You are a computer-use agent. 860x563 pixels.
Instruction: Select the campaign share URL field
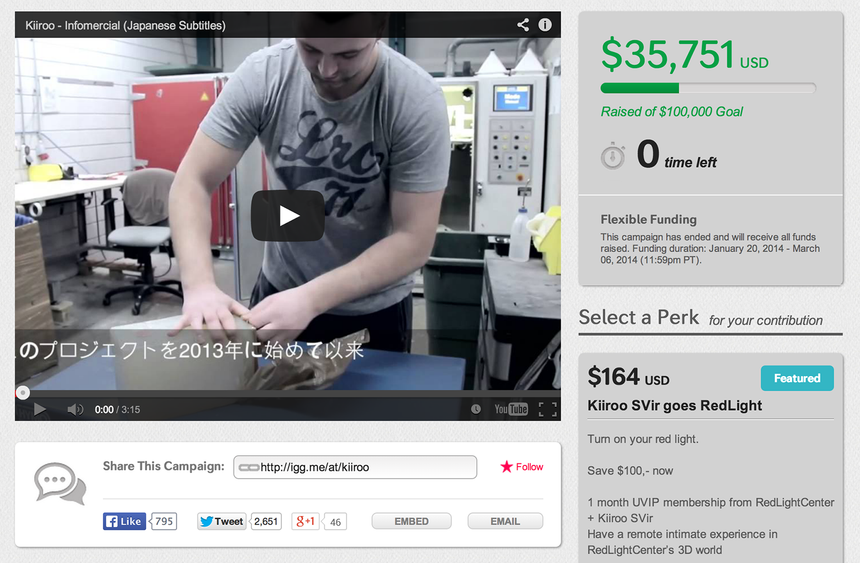pos(355,467)
